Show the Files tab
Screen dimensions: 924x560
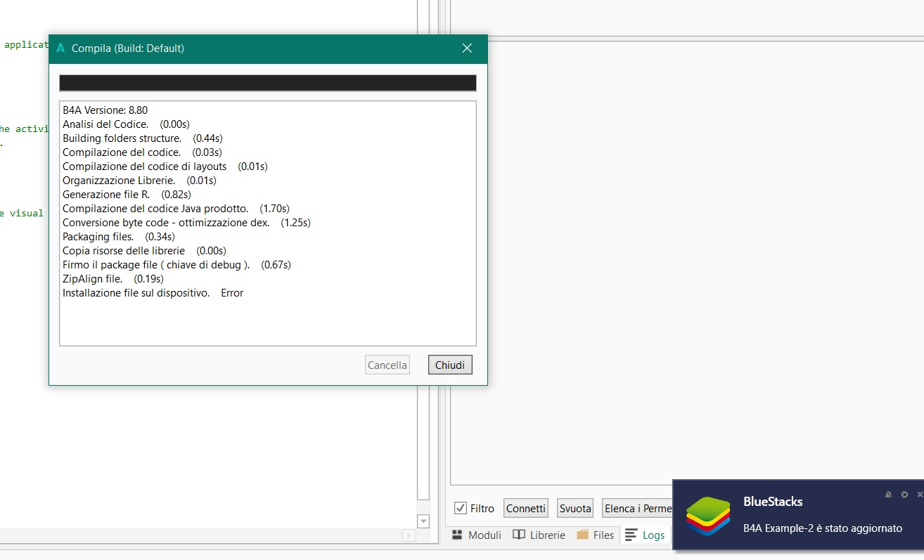596,535
